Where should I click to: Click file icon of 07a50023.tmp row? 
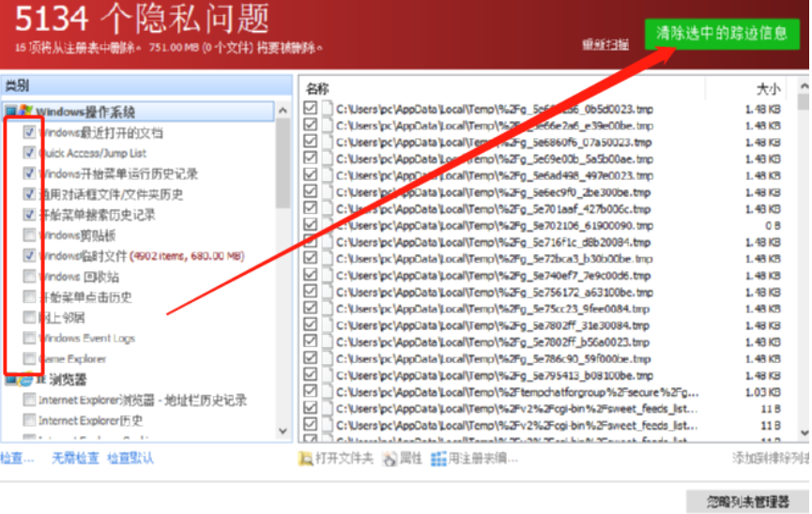point(328,142)
